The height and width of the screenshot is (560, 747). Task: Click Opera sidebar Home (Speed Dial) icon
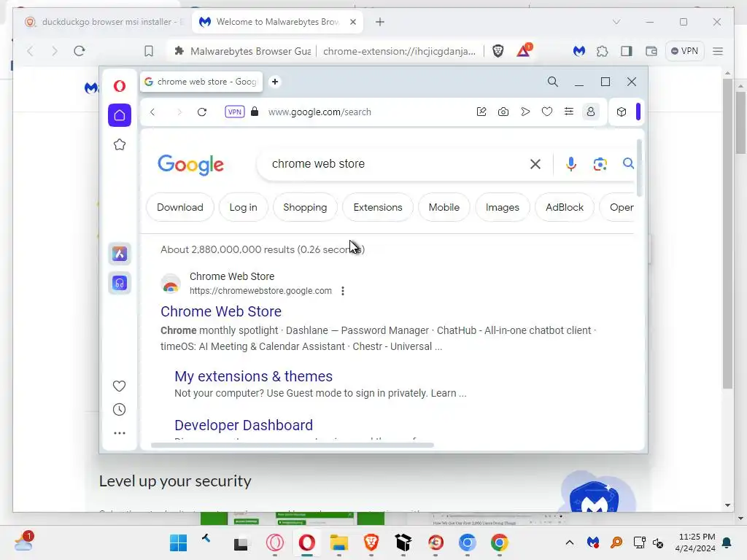click(120, 115)
